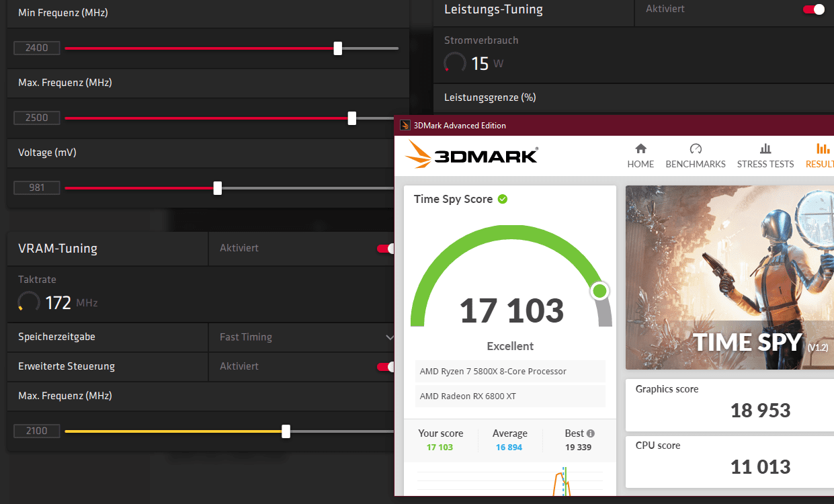Click the Voltage value field 981
The width and height of the screenshot is (834, 504).
click(37, 188)
